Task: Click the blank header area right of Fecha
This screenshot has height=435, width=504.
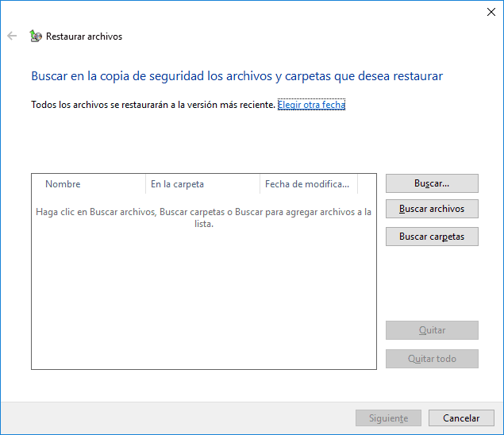Action: pos(367,184)
